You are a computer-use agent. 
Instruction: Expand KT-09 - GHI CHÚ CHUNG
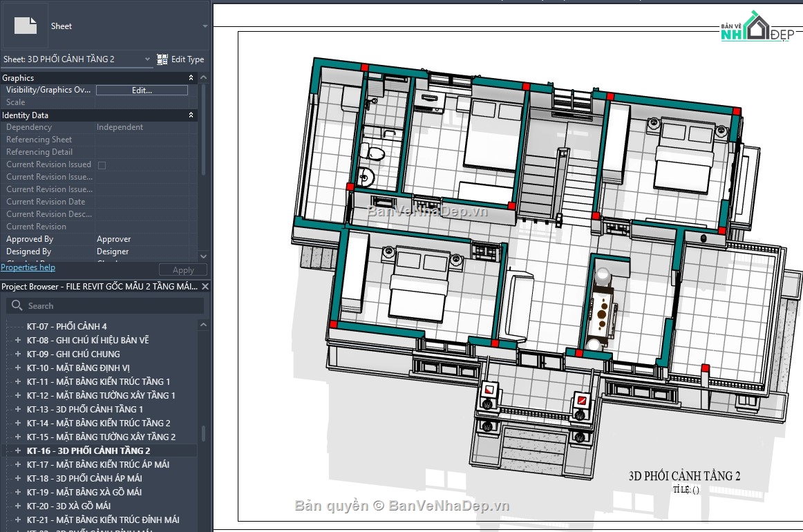coord(18,354)
